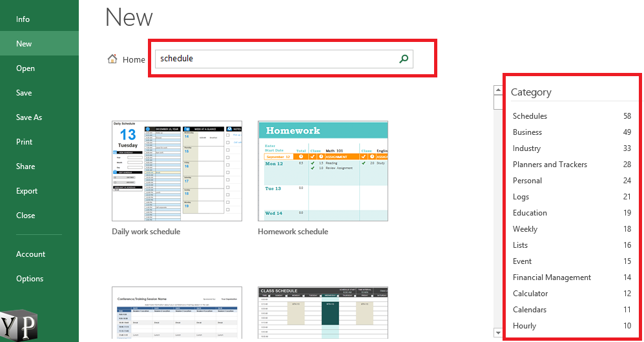Filter by Planners and Trackers category
This screenshot has height=342, width=644.
point(550,165)
